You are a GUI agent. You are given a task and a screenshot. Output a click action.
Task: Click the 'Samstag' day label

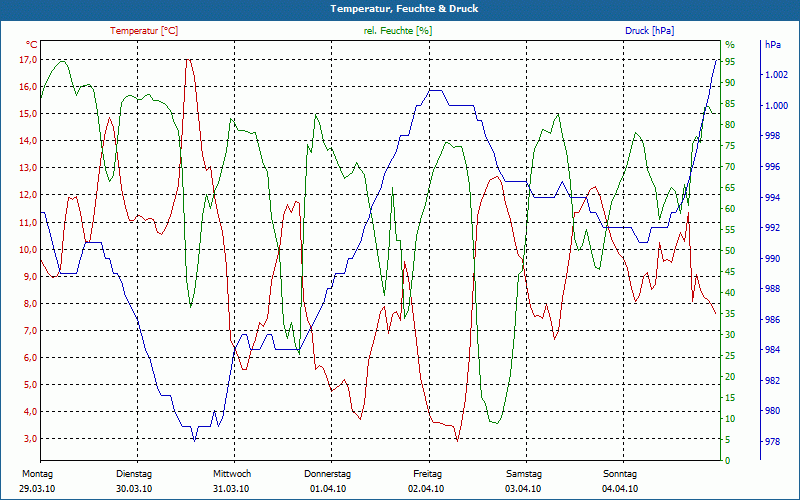coord(524,474)
